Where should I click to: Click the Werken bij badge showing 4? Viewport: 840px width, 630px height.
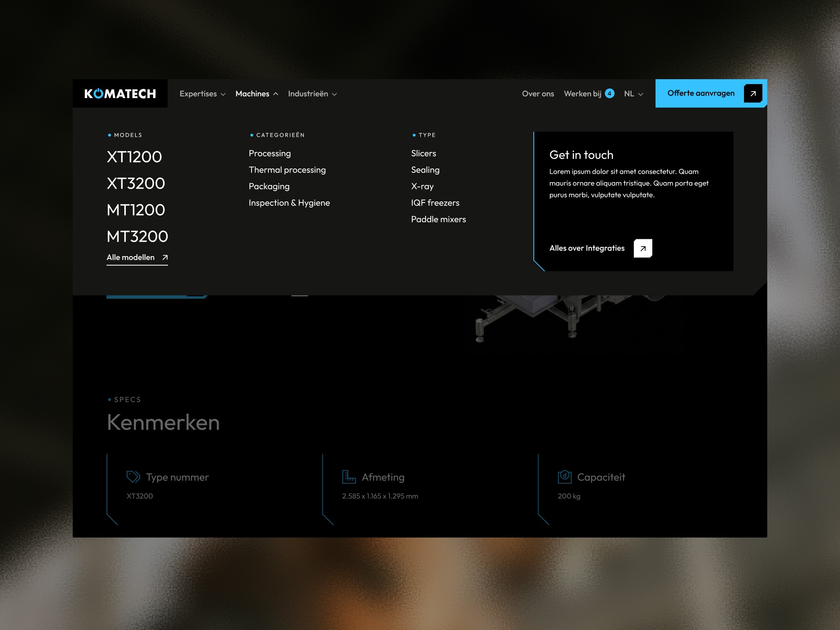[609, 94]
